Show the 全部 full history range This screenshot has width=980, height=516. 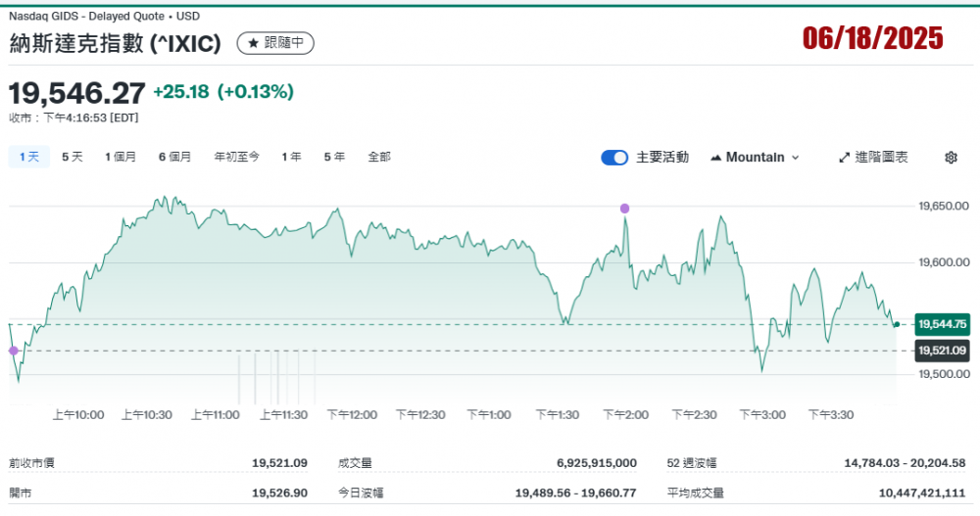[379, 157]
